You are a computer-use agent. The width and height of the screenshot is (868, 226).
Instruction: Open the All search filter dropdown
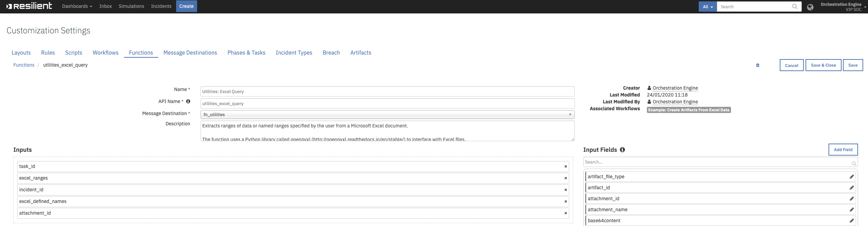pyautogui.click(x=708, y=7)
